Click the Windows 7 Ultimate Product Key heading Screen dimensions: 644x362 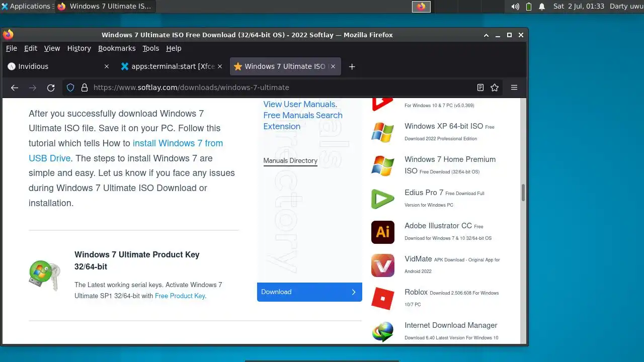pyautogui.click(x=137, y=260)
